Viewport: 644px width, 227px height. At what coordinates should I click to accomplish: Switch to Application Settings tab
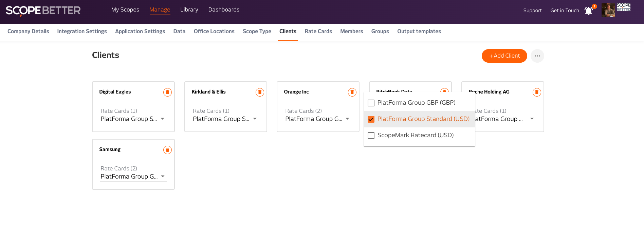140,32
